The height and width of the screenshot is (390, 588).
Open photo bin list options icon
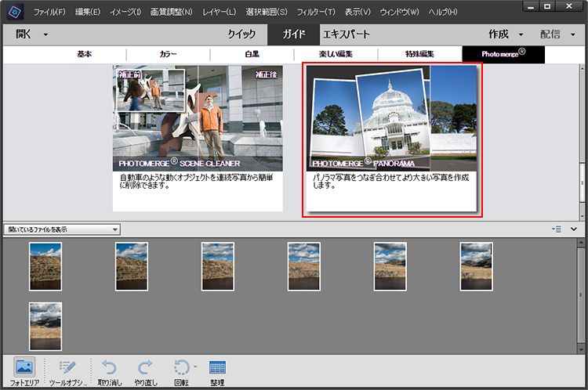557,229
